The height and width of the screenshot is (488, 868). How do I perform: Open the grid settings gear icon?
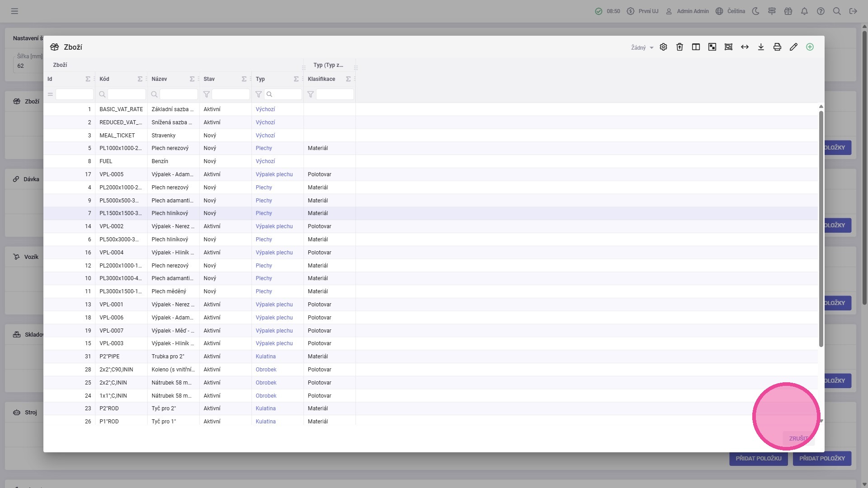coord(663,47)
